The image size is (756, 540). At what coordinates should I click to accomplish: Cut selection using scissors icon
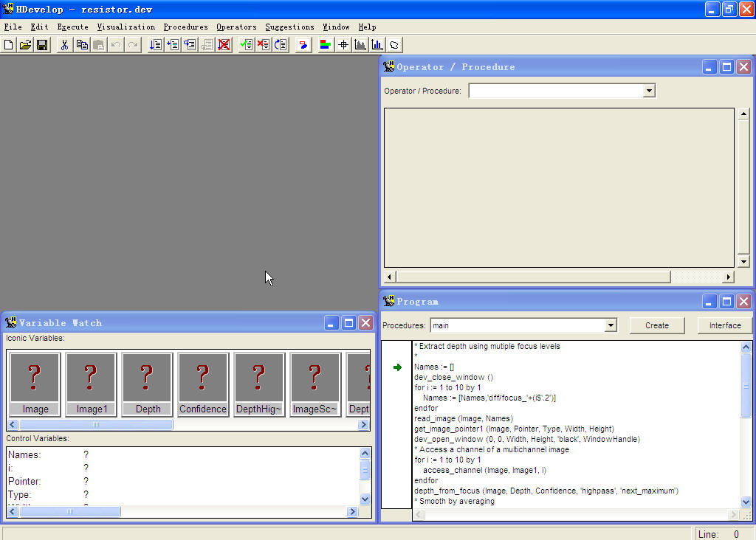(64, 45)
